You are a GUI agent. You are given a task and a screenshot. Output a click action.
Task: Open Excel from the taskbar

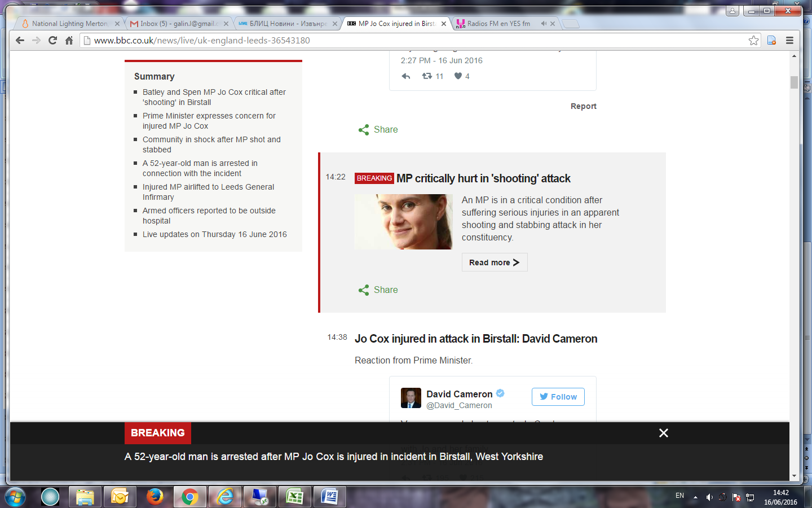(295, 497)
